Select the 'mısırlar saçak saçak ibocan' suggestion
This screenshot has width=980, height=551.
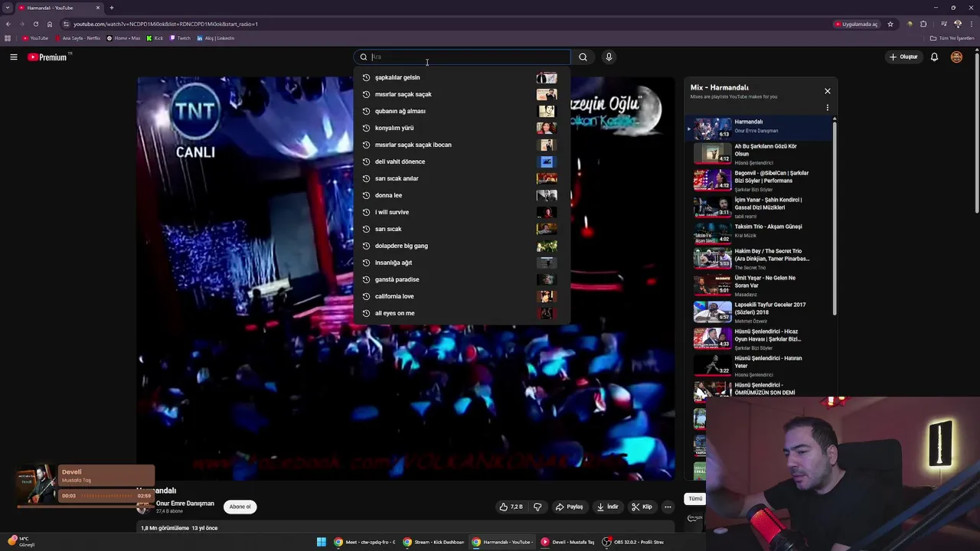coord(462,145)
